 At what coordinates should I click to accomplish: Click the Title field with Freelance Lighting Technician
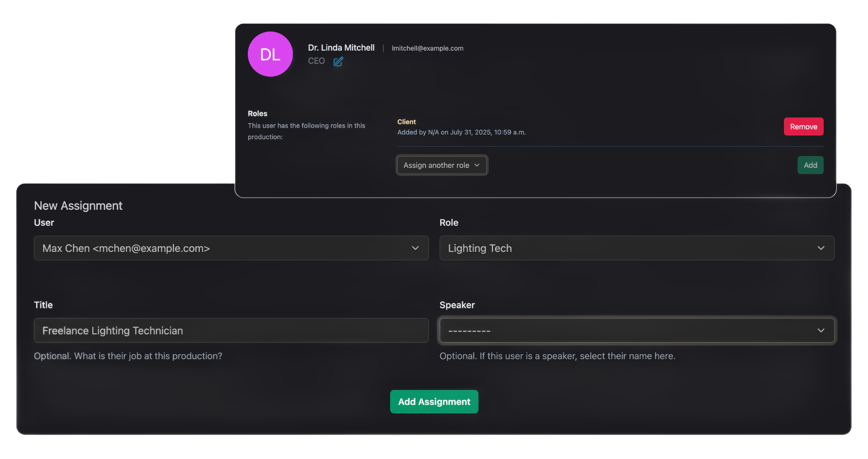231,331
